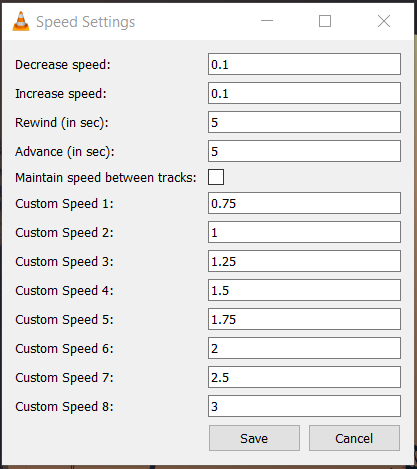417x469 pixels.
Task: Select the Custom Speed 3 input
Action: click(304, 261)
